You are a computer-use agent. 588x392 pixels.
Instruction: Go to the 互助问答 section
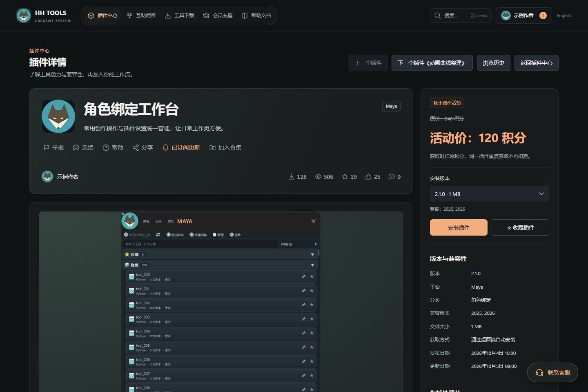[x=141, y=16]
